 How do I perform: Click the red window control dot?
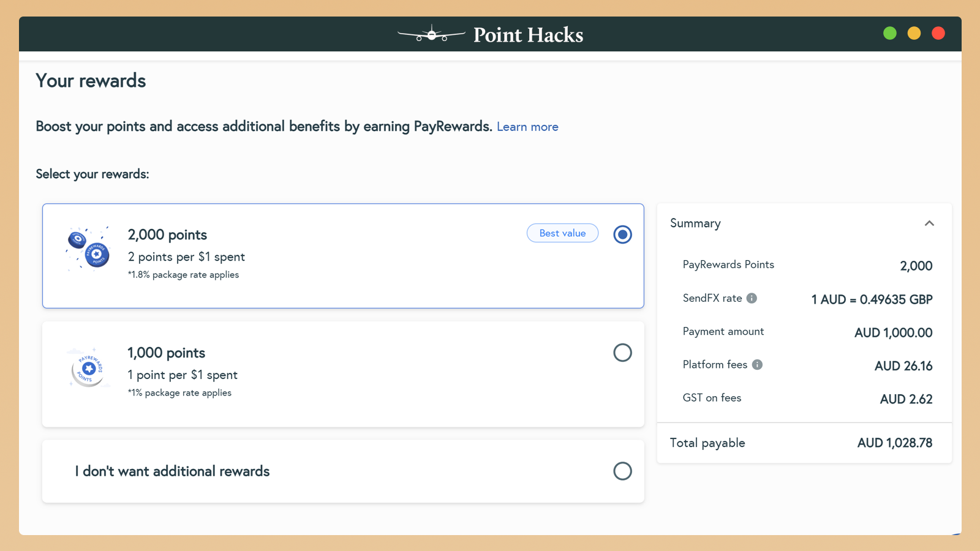point(938,34)
